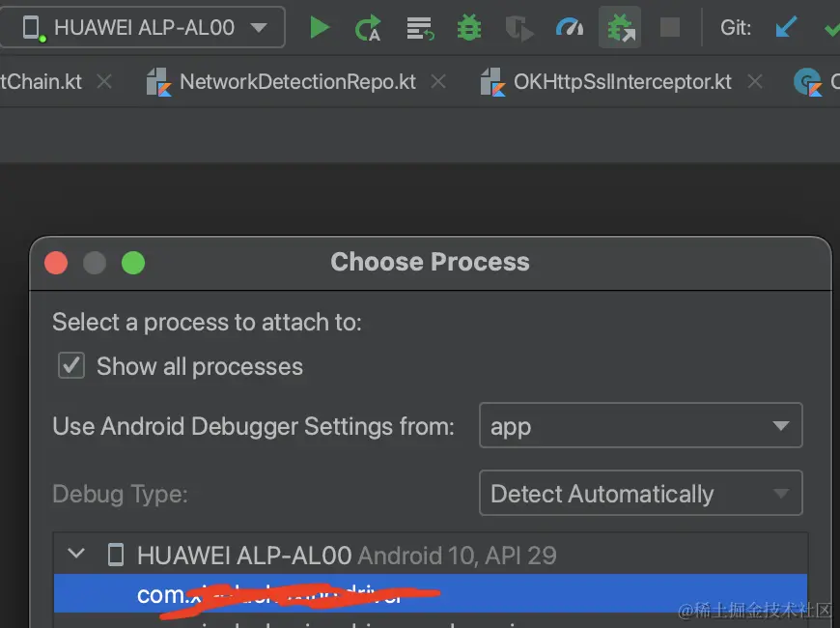Viewport: 840px width, 628px height.
Task: Select the highlighted com. process row
Action: [430, 594]
